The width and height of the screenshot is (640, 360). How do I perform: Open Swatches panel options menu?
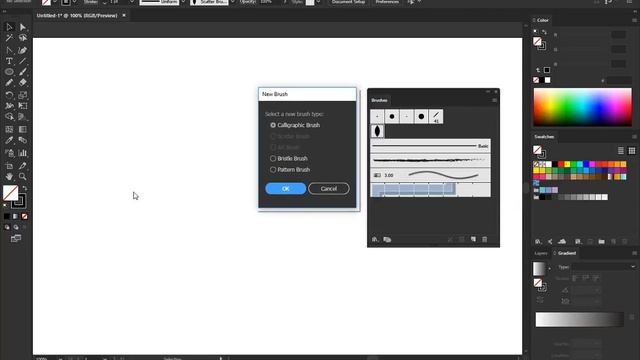pyautogui.click(x=634, y=137)
